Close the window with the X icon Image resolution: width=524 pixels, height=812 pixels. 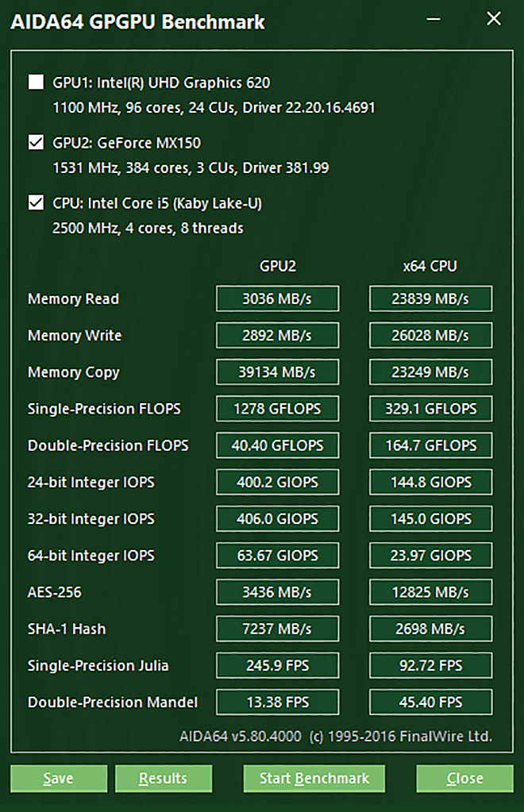(494, 18)
